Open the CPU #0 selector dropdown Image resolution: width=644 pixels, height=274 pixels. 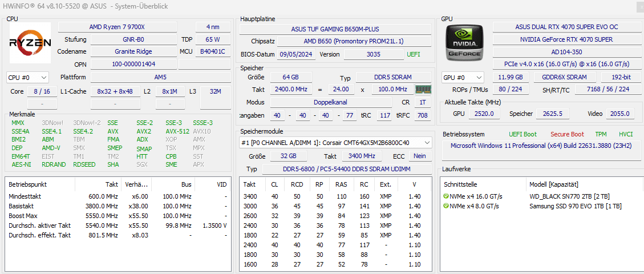point(27,77)
